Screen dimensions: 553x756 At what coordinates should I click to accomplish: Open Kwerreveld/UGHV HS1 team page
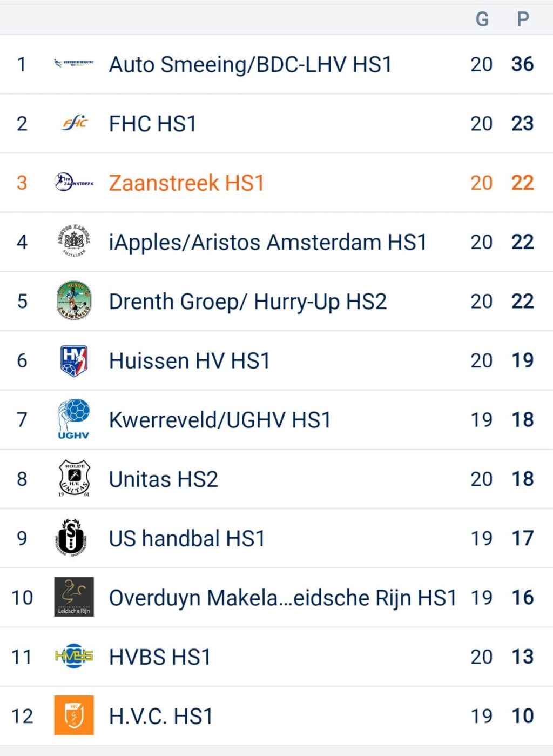[x=220, y=420]
